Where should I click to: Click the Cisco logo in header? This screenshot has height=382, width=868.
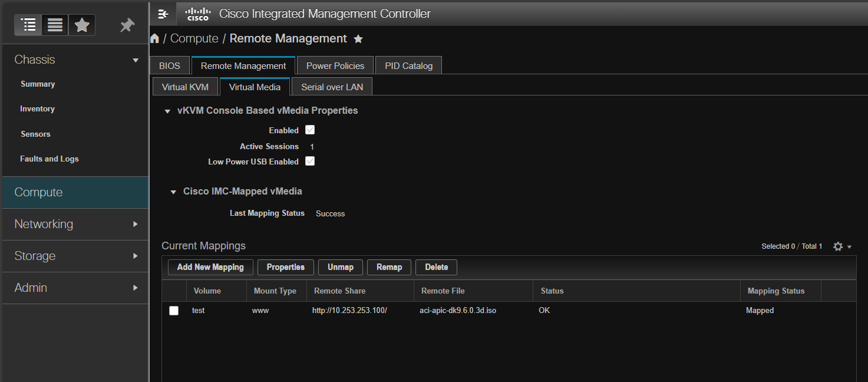197,14
